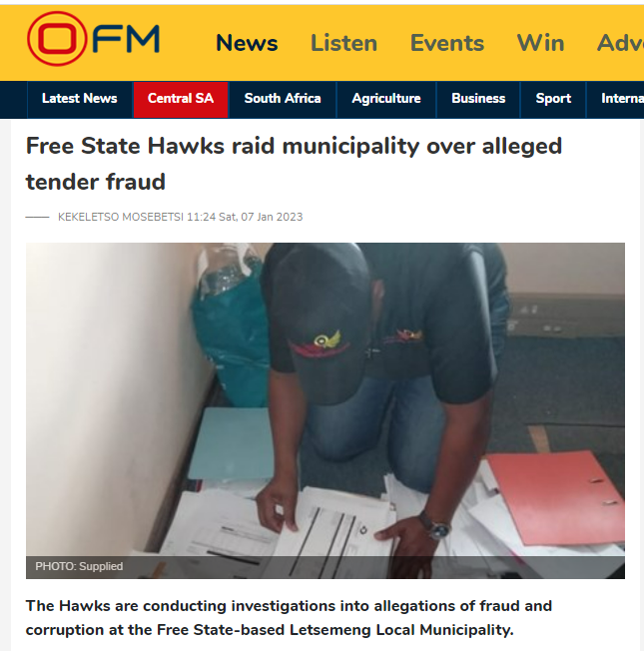
Task: Open the Hawks raid article photo
Action: 325,410
